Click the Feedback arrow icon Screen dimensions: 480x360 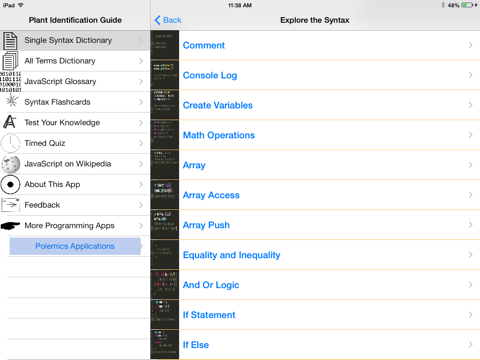tap(10, 205)
